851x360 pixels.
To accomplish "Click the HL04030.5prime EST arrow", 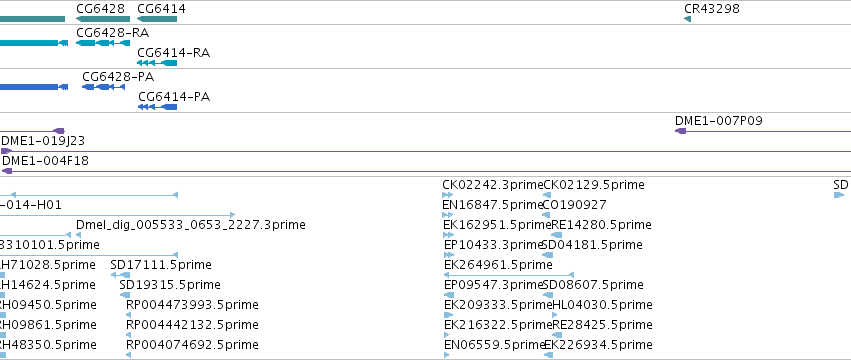I will click(x=554, y=315).
